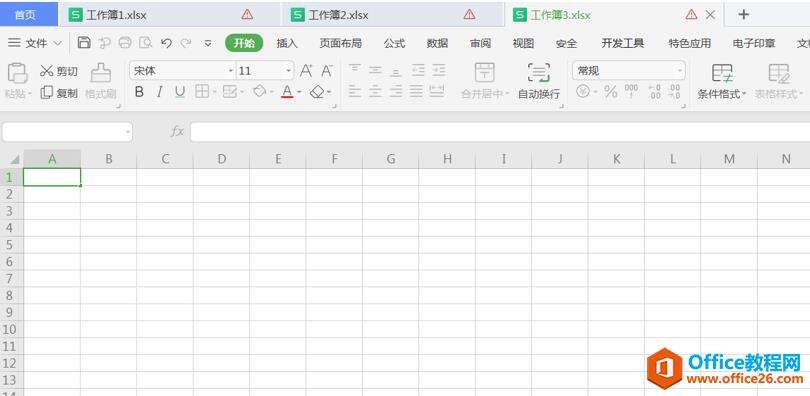Toggle Italic formatting
This screenshot has width=810, height=396.
click(x=160, y=92)
